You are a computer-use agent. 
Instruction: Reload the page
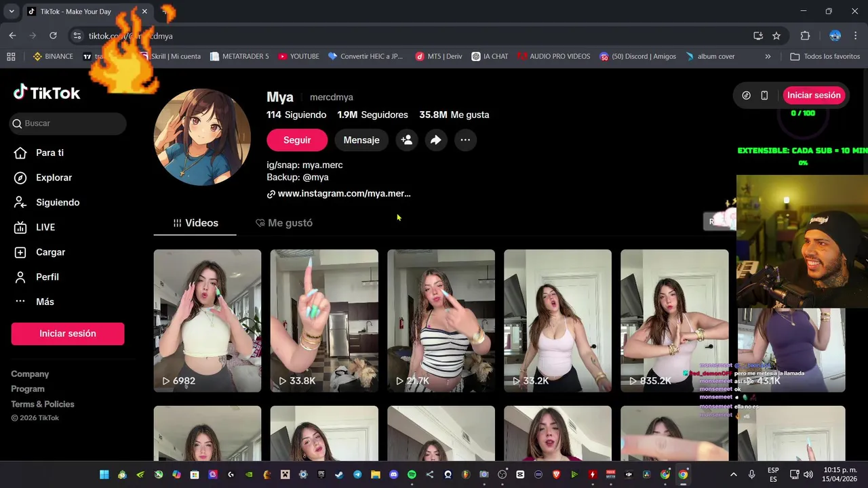click(53, 36)
